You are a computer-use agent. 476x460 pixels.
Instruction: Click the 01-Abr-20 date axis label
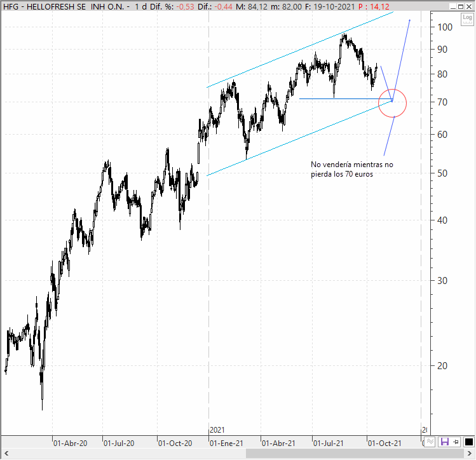tap(70, 443)
